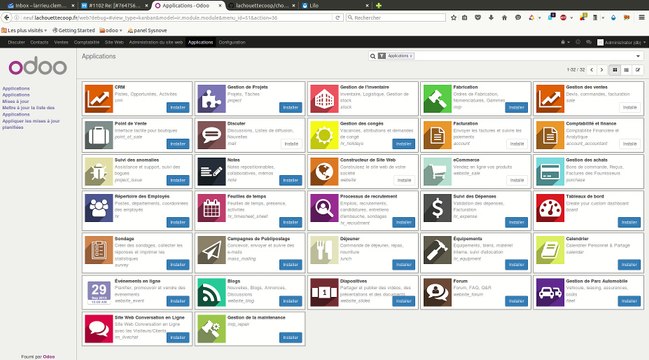Open the Discuter top menu

16,42
